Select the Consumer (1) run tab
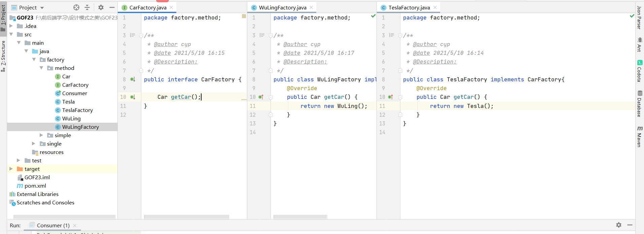Viewport: 644px width, 234px height. [x=53, y=225]
